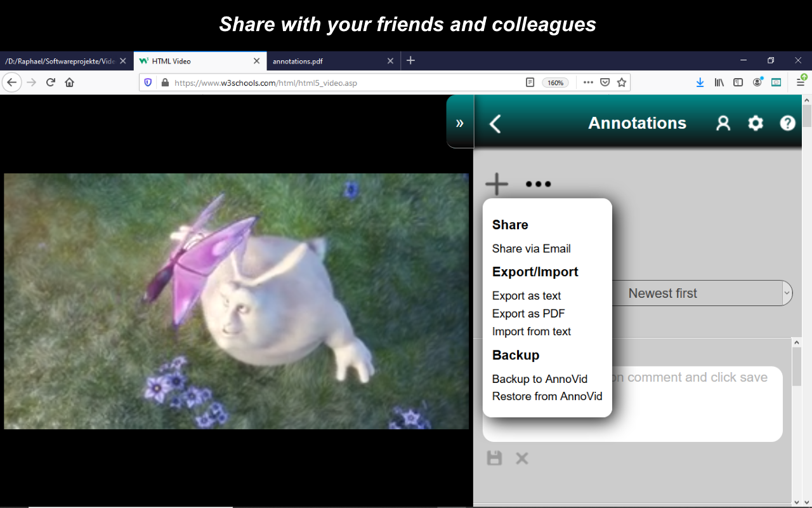This screenshot has width=812, height=508.
Task: Show site security lock info
Action: coord(165,83)
